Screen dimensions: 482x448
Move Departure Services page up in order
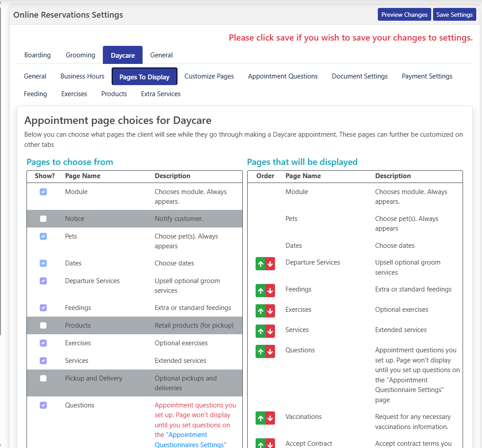point(260,264)
